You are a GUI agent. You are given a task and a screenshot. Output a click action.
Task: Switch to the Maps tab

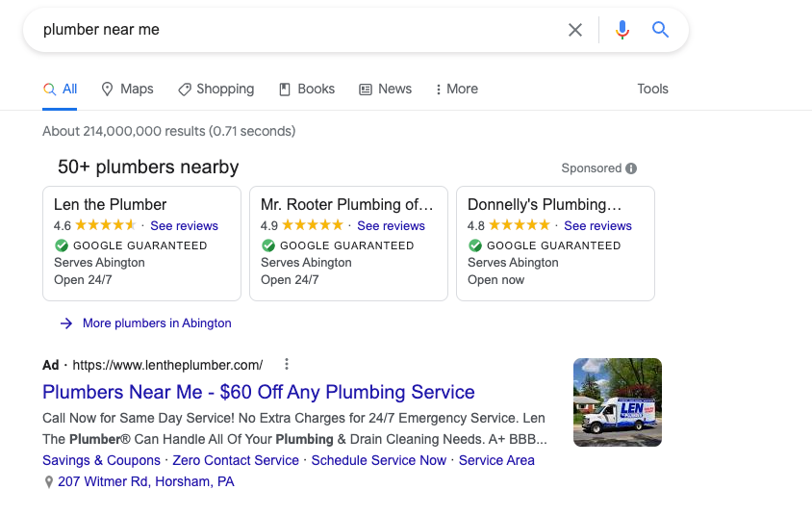(x=127, y=90)
